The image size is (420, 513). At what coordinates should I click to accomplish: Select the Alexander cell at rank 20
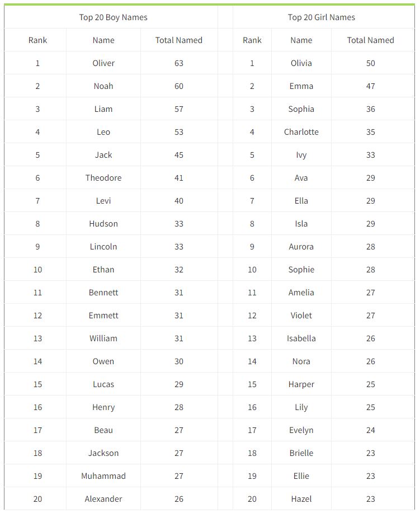[103, 499]
